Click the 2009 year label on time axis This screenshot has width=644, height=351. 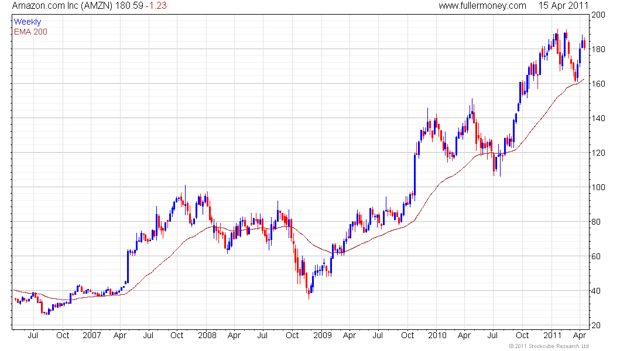[323, 335]
